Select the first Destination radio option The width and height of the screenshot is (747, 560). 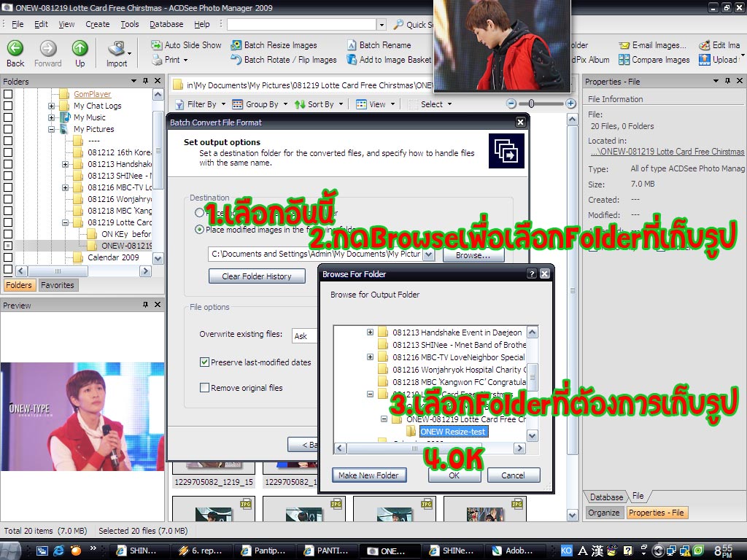(x=200, y=213)
